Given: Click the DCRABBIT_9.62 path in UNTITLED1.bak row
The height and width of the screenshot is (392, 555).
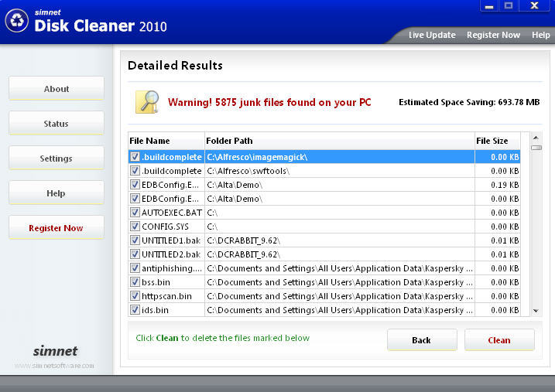Looking at the screenshot, I should pyautogui.click(x=244, y=240).
